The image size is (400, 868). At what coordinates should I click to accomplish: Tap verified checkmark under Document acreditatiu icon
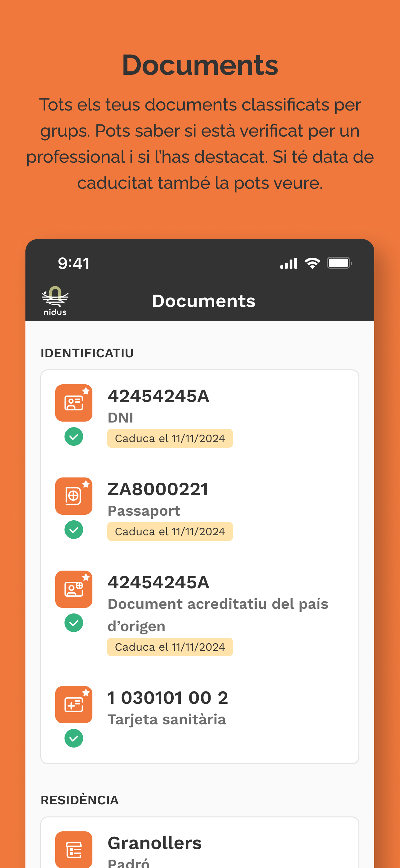(74, 623)
